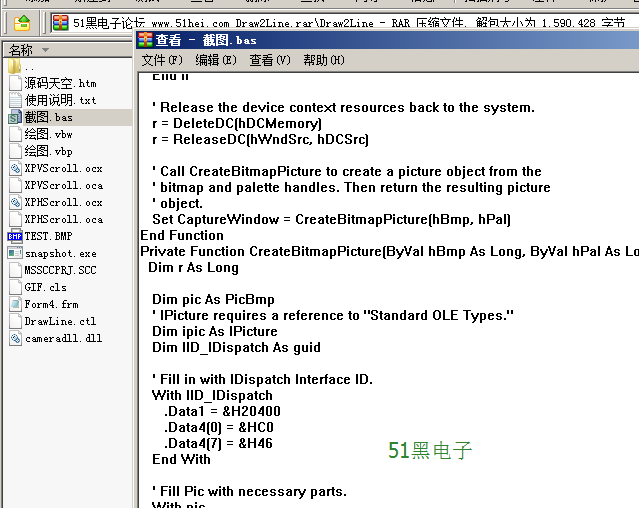
Task: Open the parent folder '..' entry
Action: click(x=20, y=66)
